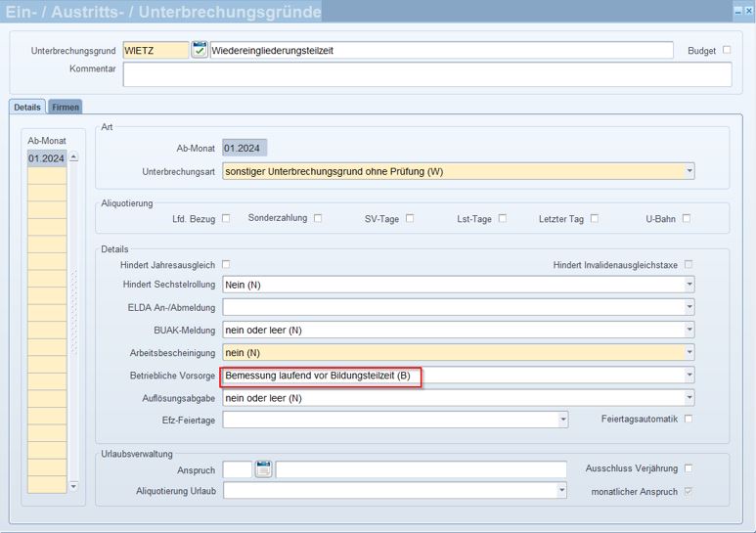Enable the Feiertagsautomatik checkbox

[x=689, y=419]
